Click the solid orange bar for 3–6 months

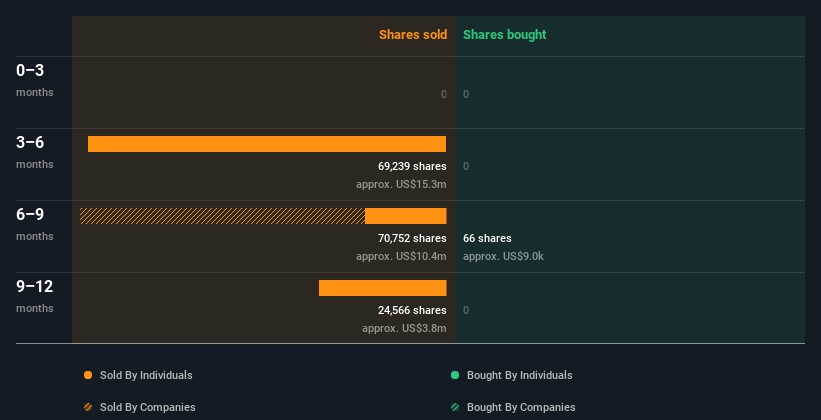click(x=267, y=144)
